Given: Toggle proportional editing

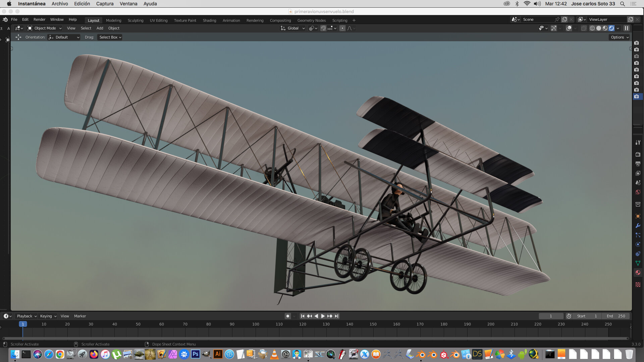Looking at the screenshot, I should tap(342, 28).
